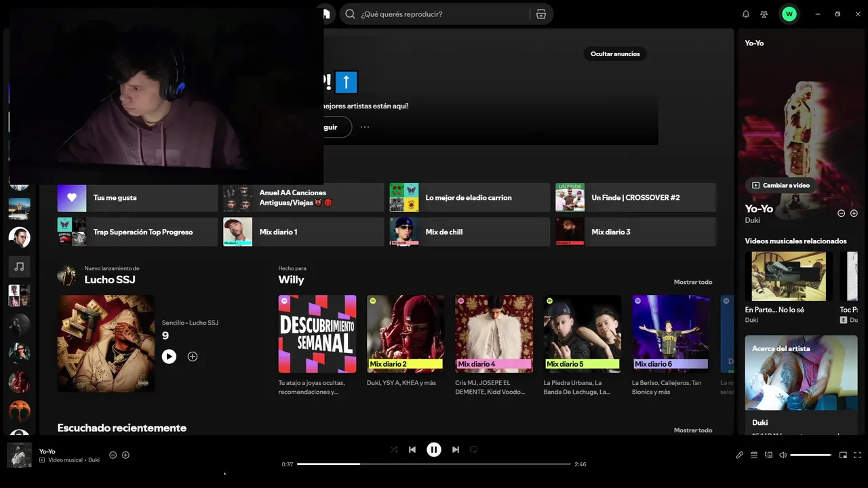The image size is (868, 488).
Task: Open the W profile avatar menu
Action: [789, 14]
